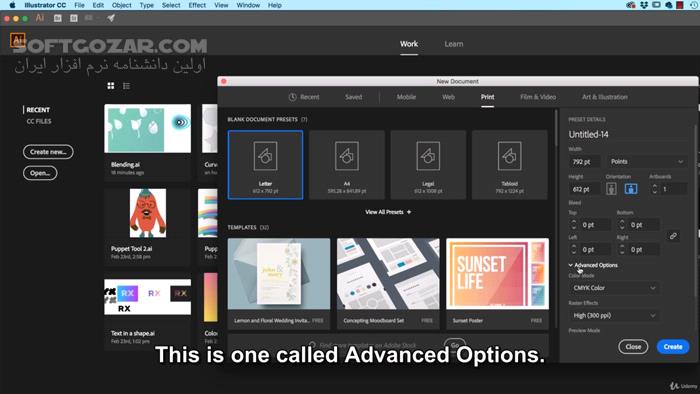
Task: Click the GPU rocket icon in app bar
Action: point(111,18)
